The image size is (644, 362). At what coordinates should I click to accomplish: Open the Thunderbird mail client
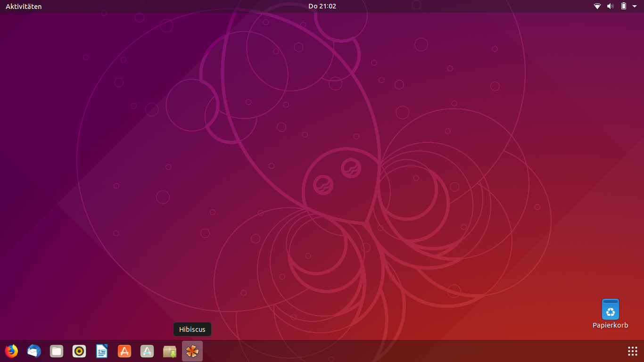[x=34, y=351]
